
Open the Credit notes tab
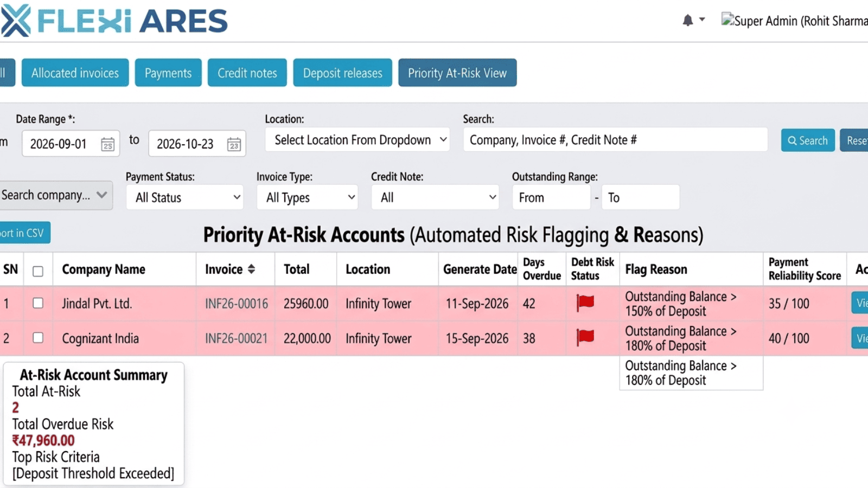coord(247,73)
